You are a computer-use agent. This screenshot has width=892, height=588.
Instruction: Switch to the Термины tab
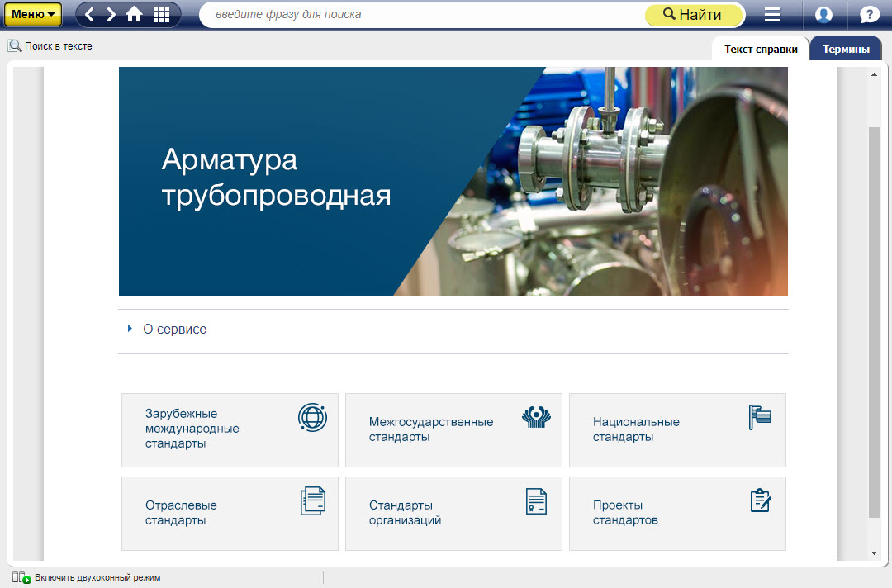tap(846, 49)
